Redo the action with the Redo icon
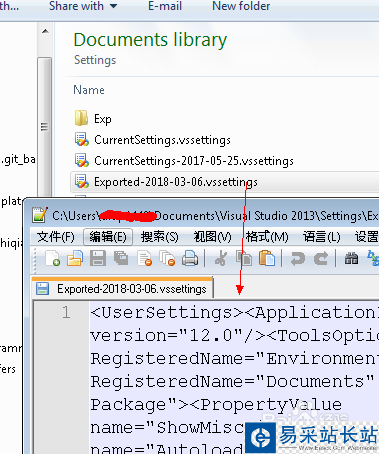This screenshot has width=379, height=454. [321, 259]
